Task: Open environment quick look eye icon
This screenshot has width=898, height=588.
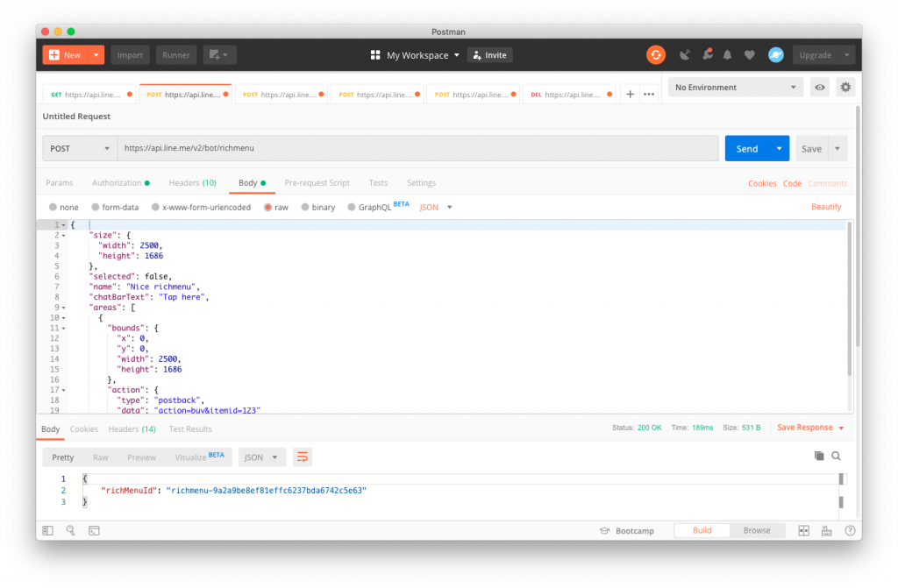Action: point(820,88)
